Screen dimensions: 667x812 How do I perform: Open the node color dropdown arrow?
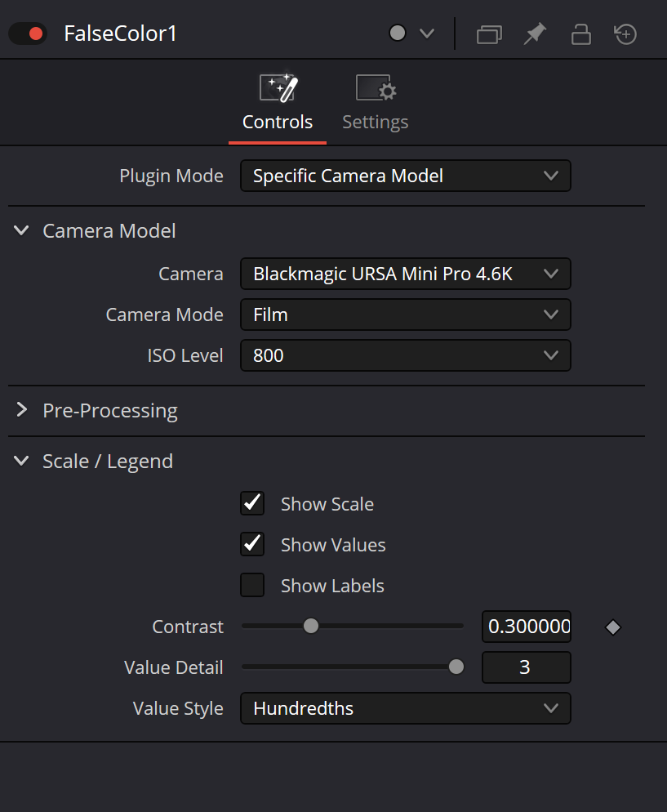(427, 33)
